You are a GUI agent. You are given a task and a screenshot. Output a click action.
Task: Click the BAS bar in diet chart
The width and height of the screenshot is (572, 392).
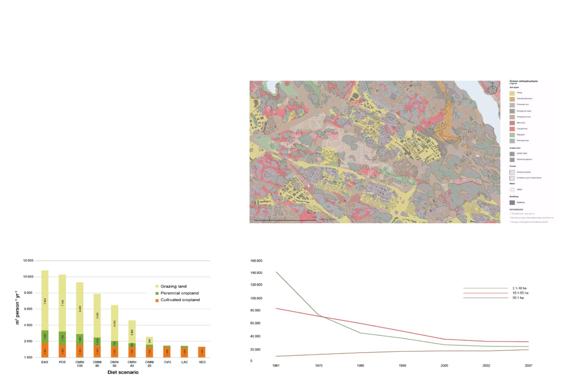click(45, 314)
